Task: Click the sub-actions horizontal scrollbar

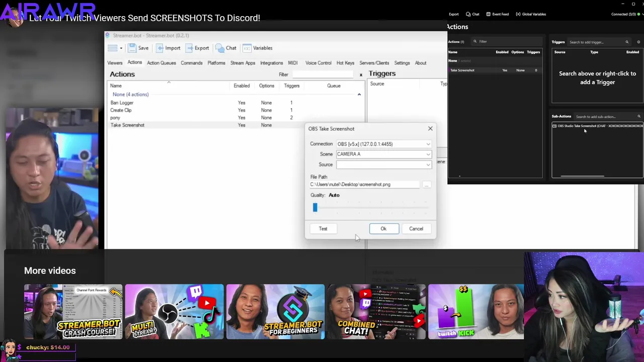Action: (x=583, y=176)
